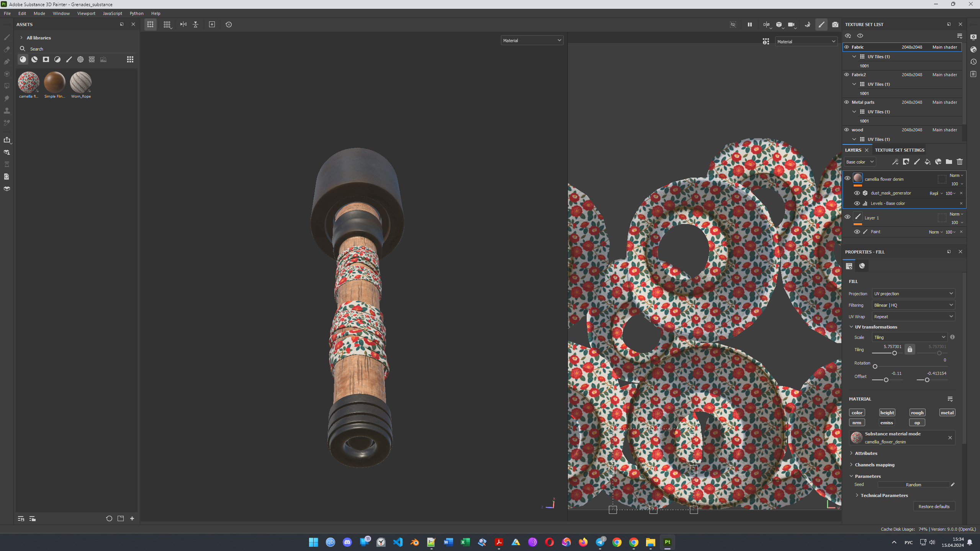980x551 pixels.
Task: Click the Random seed button
Action: pos(913,485)
